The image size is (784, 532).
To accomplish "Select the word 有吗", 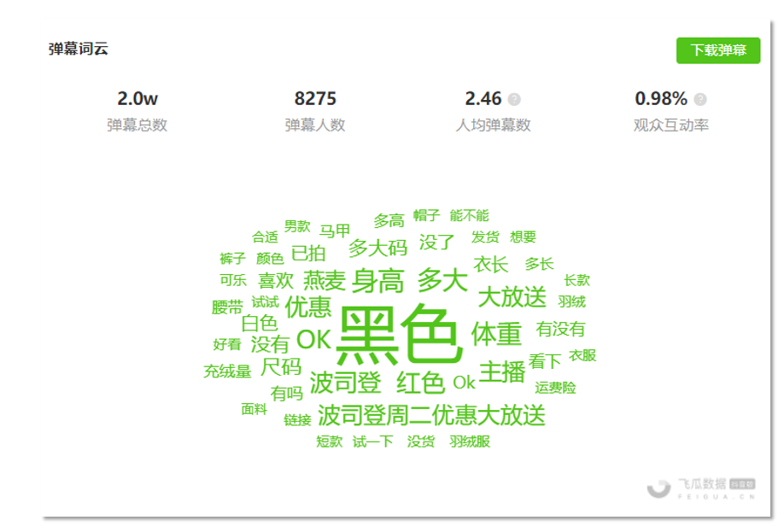I will pos(286,394).
